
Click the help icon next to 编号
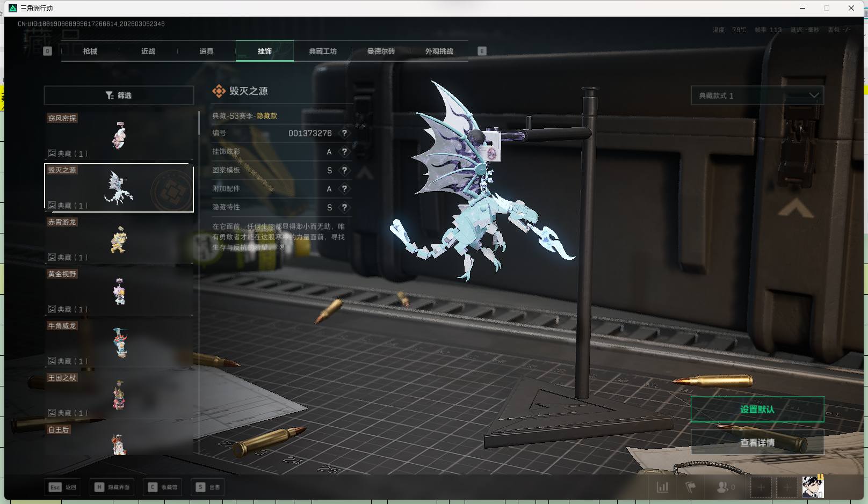[344, 133]
